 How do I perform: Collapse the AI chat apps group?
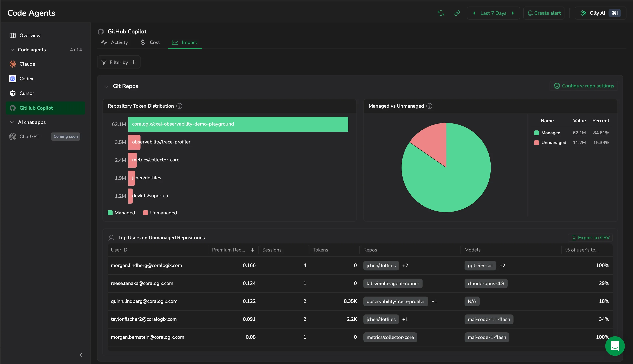pos(12,122)
